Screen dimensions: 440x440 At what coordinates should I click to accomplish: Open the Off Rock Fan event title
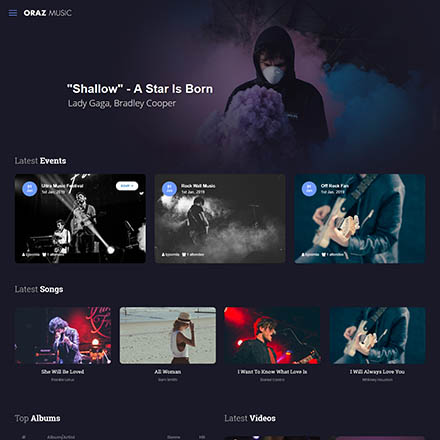[x=335, y=186]
